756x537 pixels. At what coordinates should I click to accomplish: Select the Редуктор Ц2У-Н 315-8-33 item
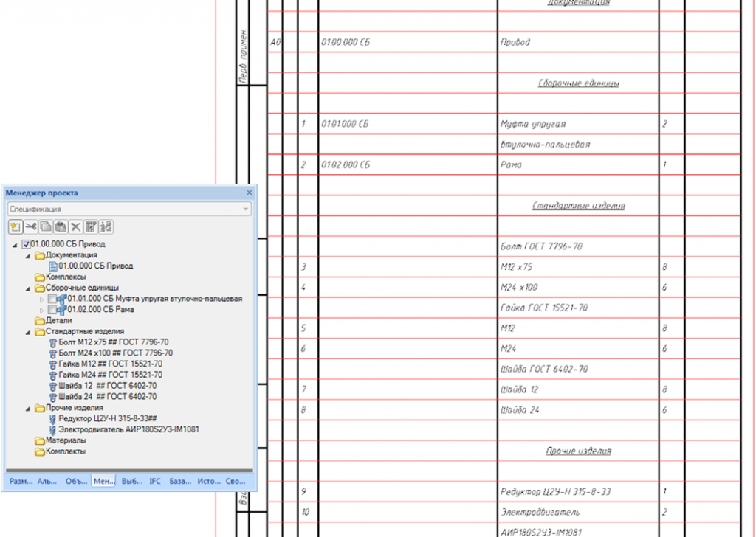tap(108, 418)
